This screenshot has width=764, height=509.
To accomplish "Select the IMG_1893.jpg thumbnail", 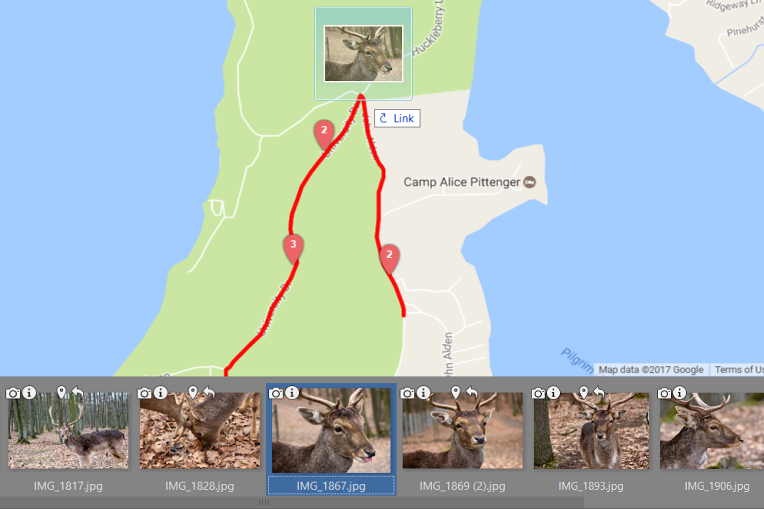I will point(591,431).
